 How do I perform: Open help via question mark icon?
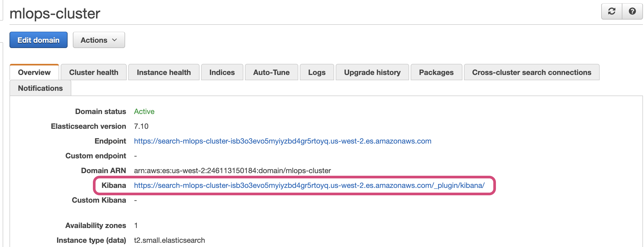(632, 11)
